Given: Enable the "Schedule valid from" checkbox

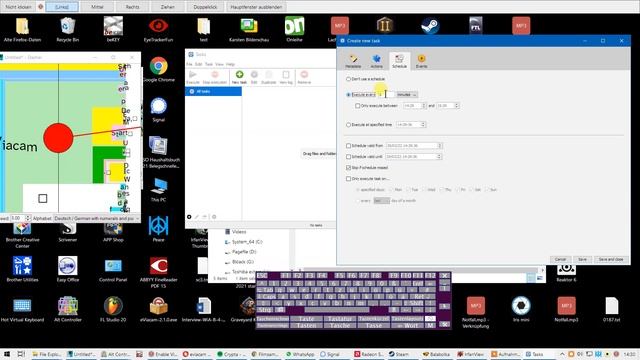Looking at the screenshot, I should 348,146.
